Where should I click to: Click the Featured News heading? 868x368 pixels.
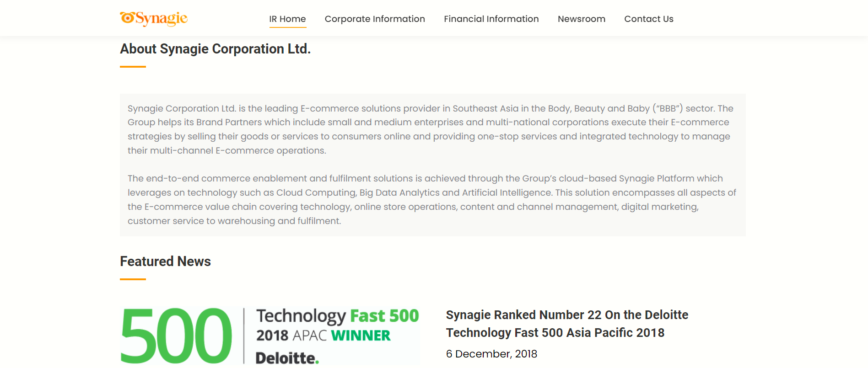tap(165, 261)
